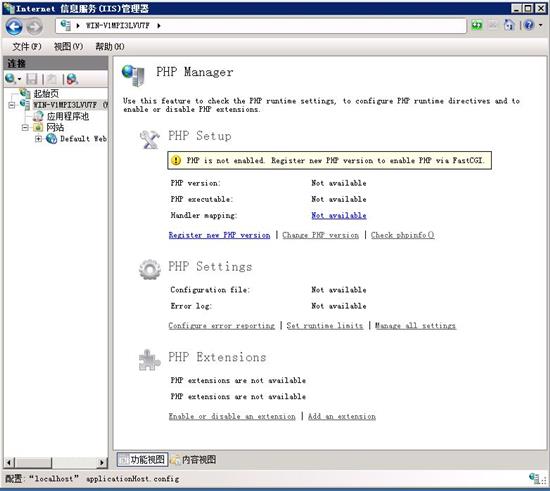
Task: Maximize the IIS Manager window
Action: coord(528,8)
